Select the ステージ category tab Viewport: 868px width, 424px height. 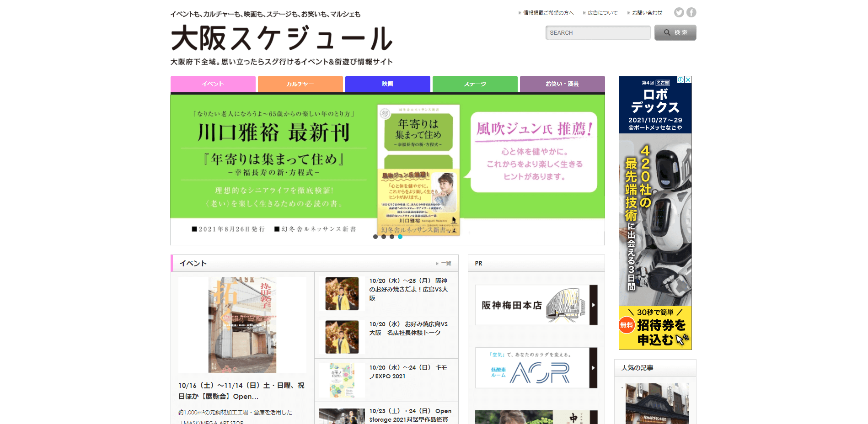pos(475,84)
